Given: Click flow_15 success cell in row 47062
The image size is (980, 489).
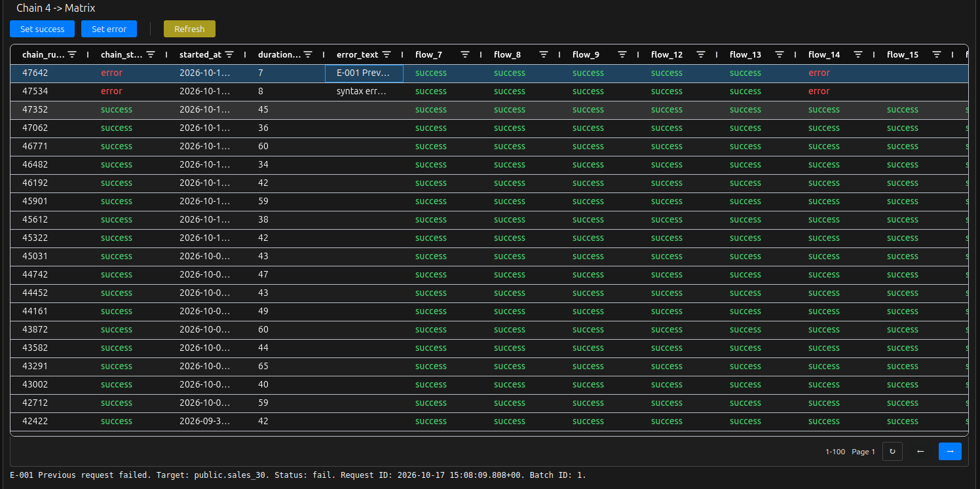Looking at the screenshot, I should click(914, 128).
